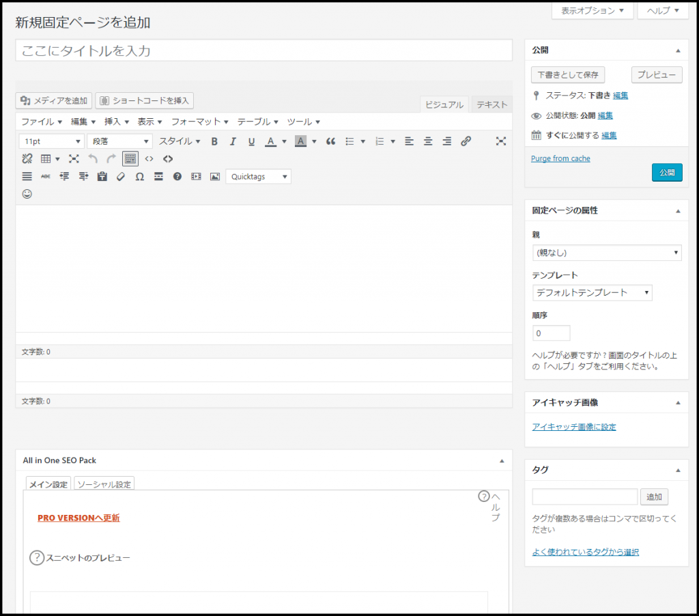Open the スタイル styles dropdown

point(180,141)
